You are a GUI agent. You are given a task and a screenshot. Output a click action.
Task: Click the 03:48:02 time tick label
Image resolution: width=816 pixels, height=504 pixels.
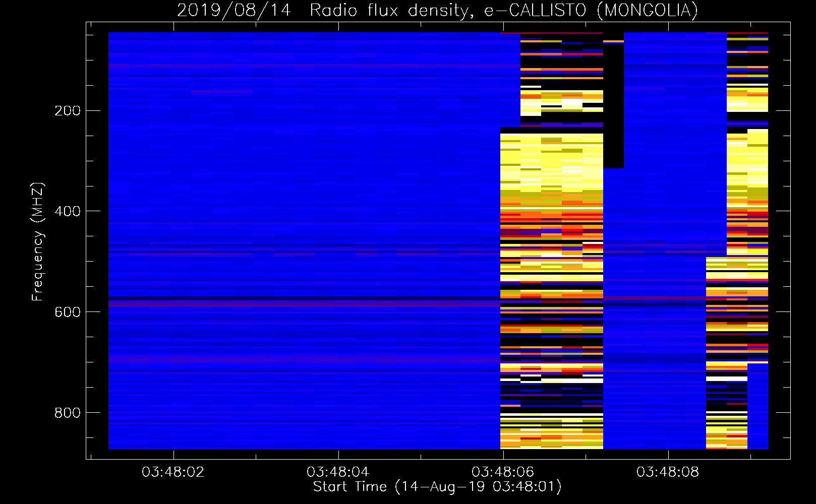(173, 472)
